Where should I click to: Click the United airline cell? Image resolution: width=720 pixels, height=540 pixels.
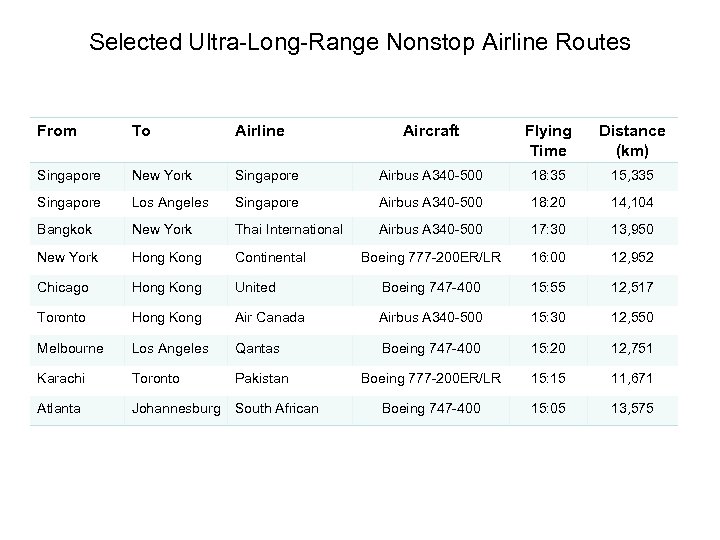pyautogui.click(x=255, y=287)
